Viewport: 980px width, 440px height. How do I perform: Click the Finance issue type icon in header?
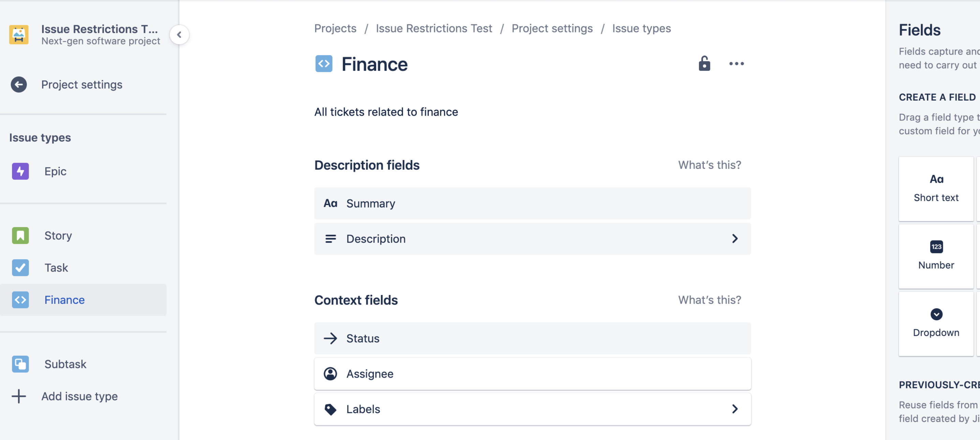[x=324, y=63]
